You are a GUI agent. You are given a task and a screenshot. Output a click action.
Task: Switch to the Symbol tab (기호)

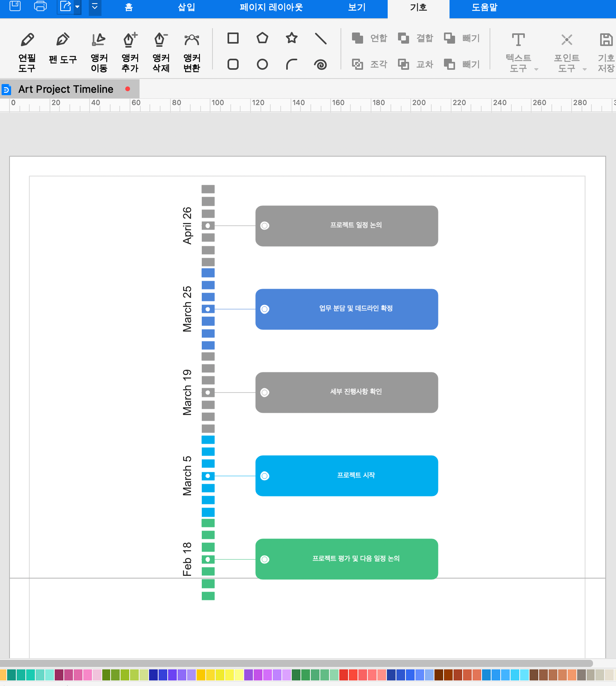pos(419,8)
